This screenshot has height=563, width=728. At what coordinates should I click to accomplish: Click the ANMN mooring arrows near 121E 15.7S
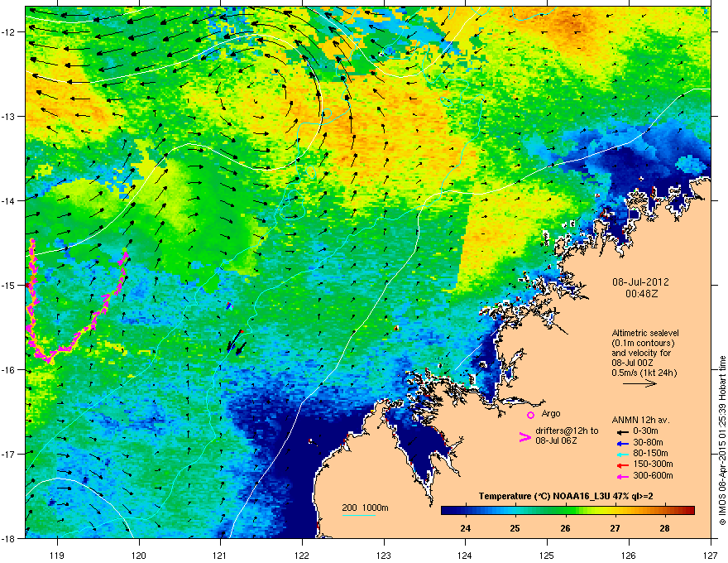237,342
